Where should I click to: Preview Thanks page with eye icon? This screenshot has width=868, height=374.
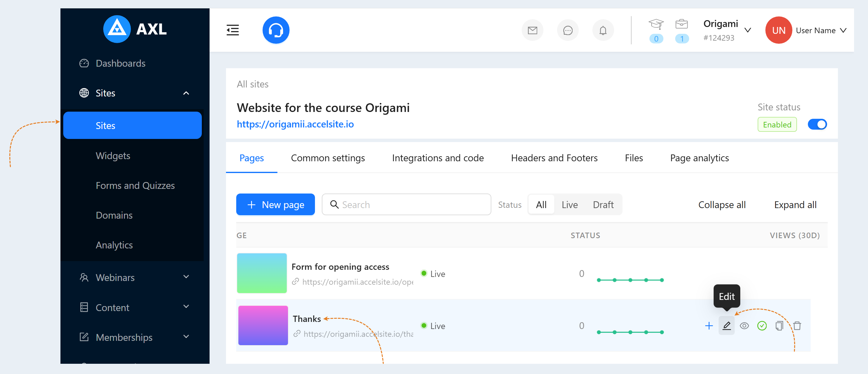(744, 326)
